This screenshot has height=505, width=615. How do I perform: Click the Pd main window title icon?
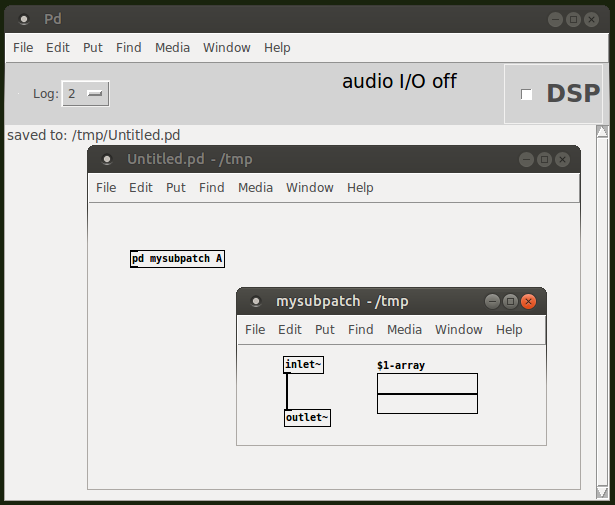coord(24,19)
